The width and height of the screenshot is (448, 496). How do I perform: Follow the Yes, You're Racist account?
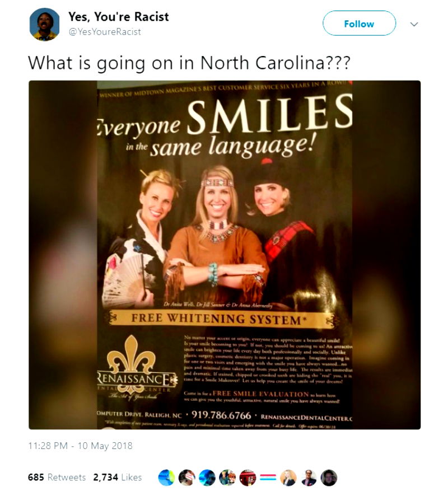tap(359, 23)
